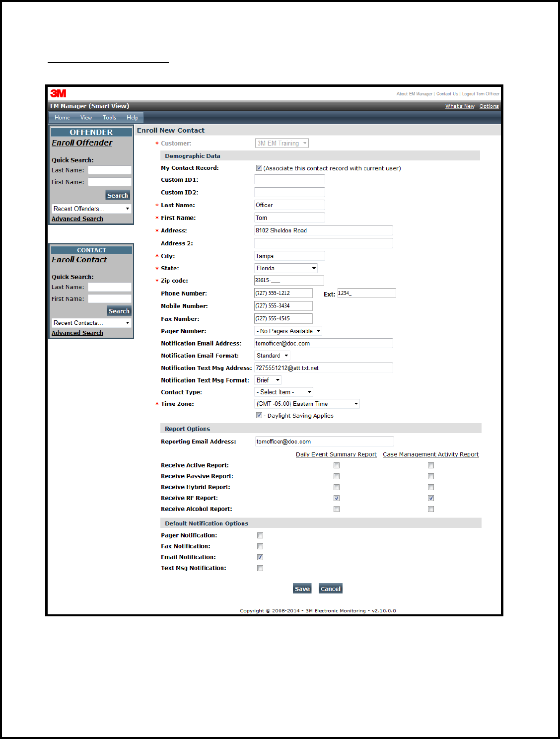Click the Custom ID1 field
This screenshot has width=560, height=739.
pos(289,179)
